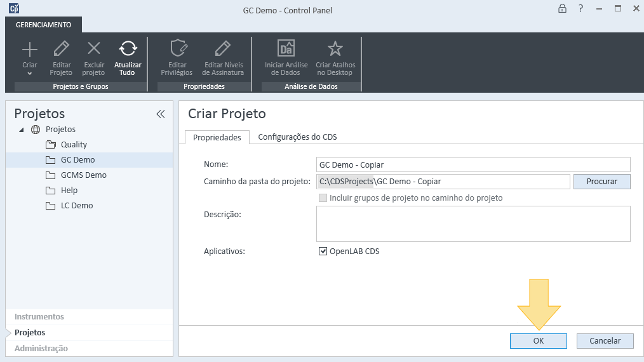Select GC Demo in the project tree
644x362 pixels.
(x=77, y=160)
